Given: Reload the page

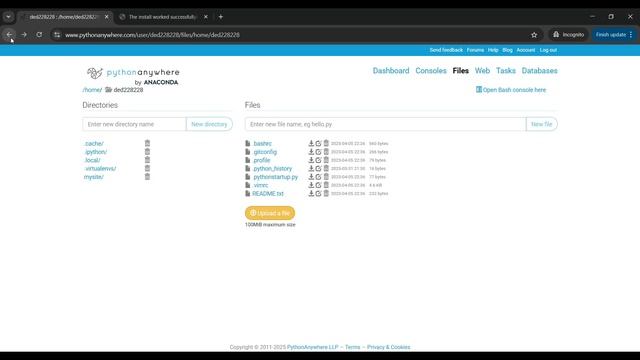Looking at the screenshot, I should pos(39,35).
